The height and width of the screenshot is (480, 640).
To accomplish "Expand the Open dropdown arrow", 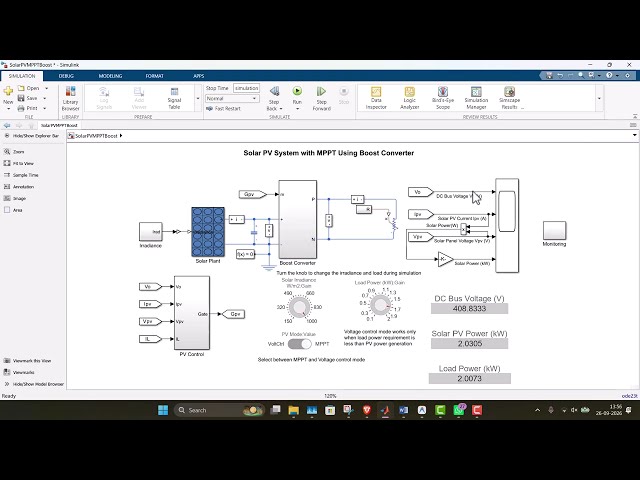I will [x=47, y=88].
